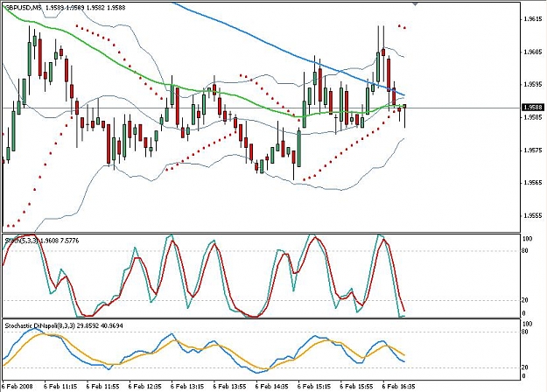Image resolution: width=547 pixels, height=392 pixels.
Task: Click the 1.9575 price axis label
Action: (x=533, y=150)
